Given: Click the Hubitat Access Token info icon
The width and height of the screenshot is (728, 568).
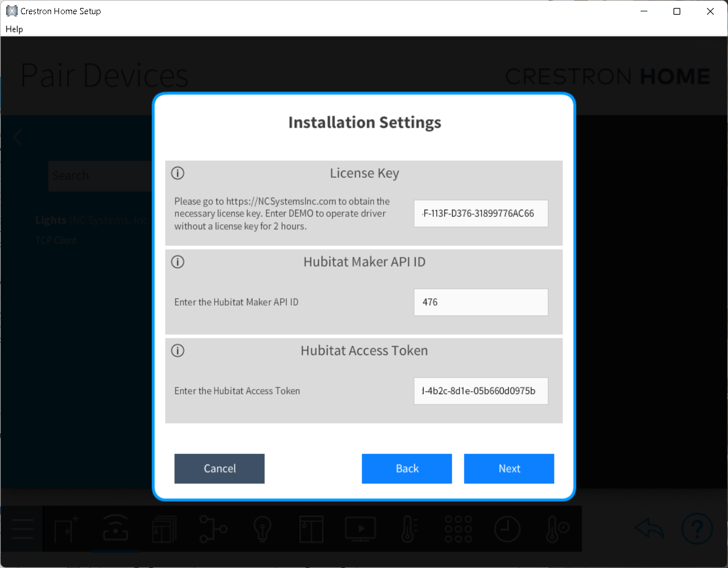Looking at the screenshot, I should click(178, 350).
